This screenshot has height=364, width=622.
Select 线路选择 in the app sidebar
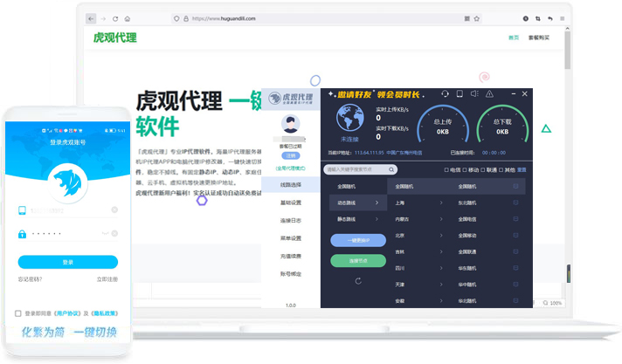click(291, 185)
